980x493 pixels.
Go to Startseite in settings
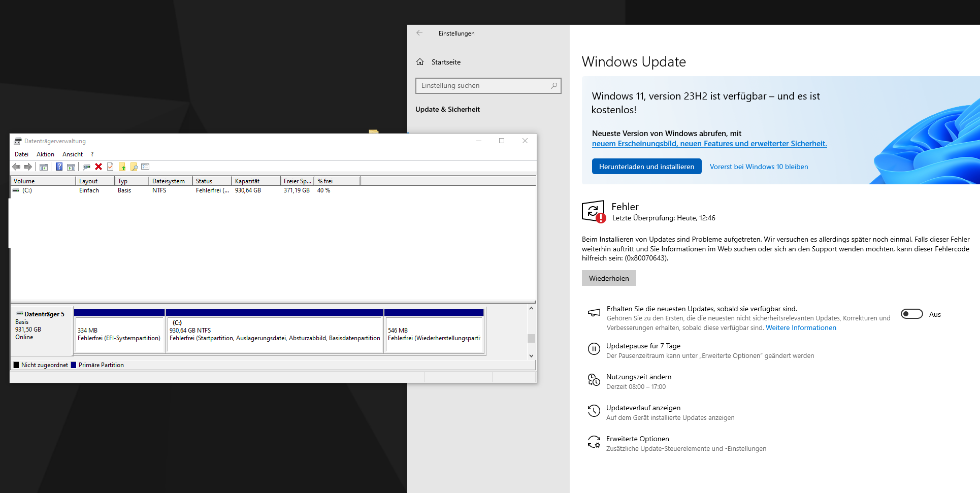pos(446,62)
